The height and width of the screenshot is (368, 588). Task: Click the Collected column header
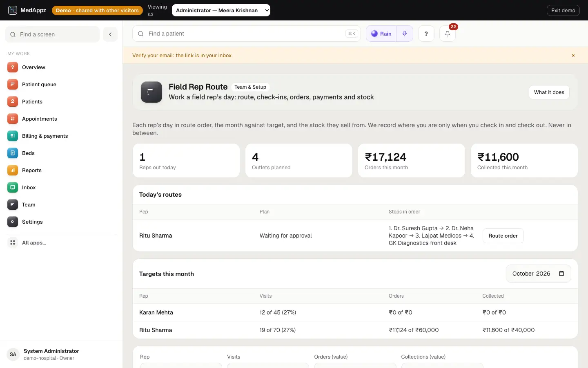[493, 296]
